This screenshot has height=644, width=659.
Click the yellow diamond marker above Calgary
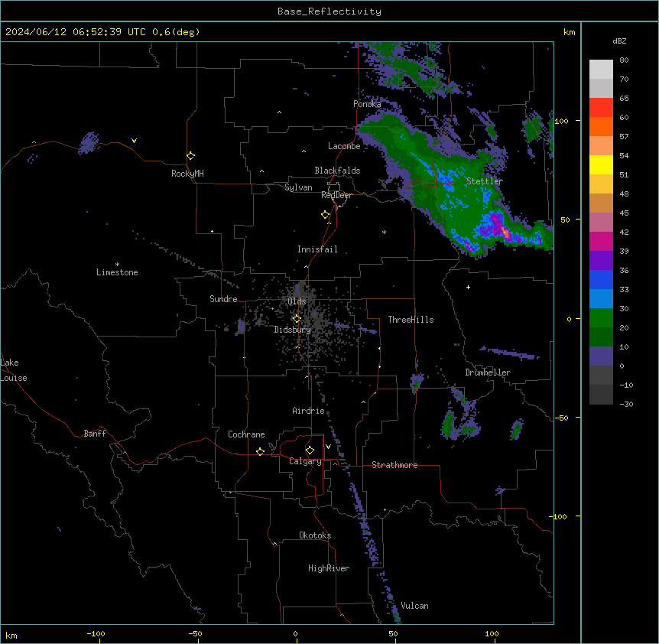coord(310,450)
